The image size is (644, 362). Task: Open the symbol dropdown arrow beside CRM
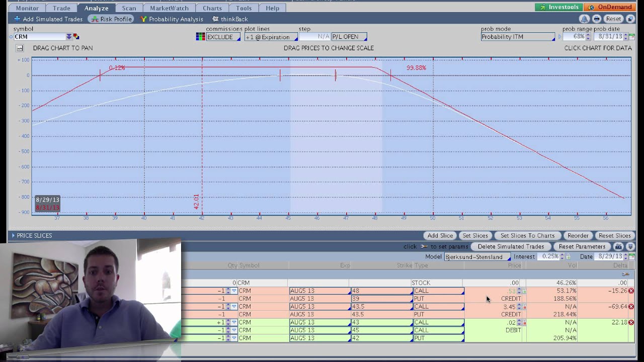[x=69, y=37]
